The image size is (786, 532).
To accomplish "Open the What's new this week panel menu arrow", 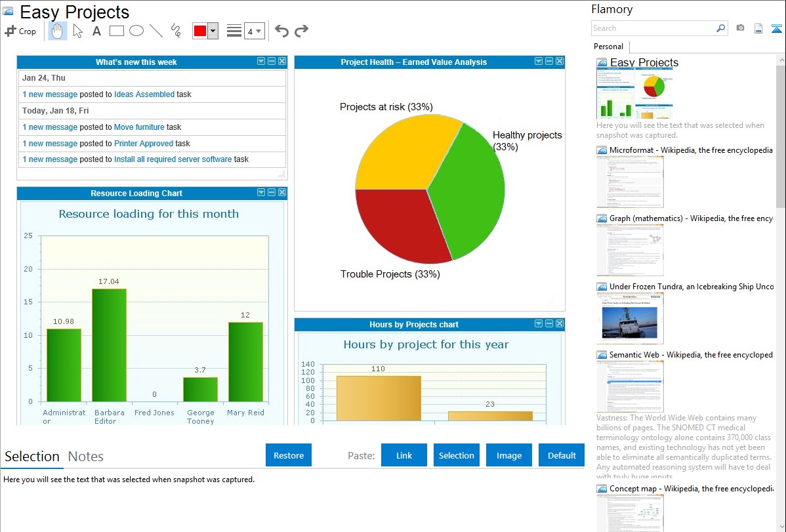I will coord(261,61).
